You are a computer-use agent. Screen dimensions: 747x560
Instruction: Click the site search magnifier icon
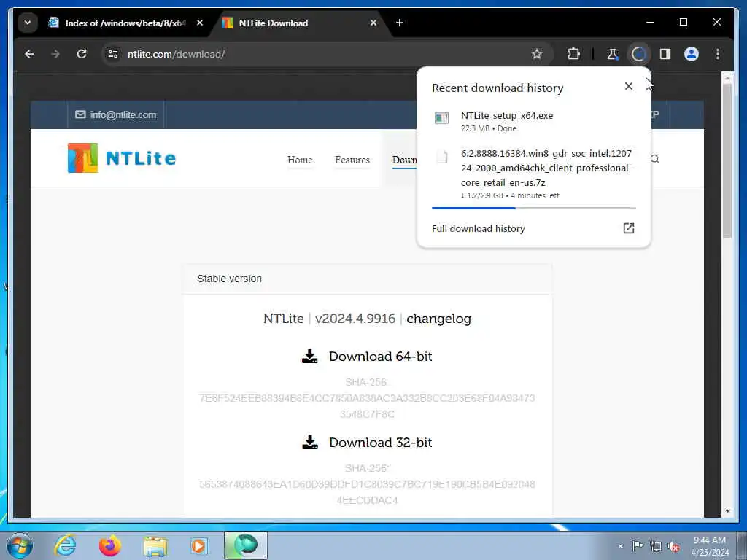tap(655, 159)
